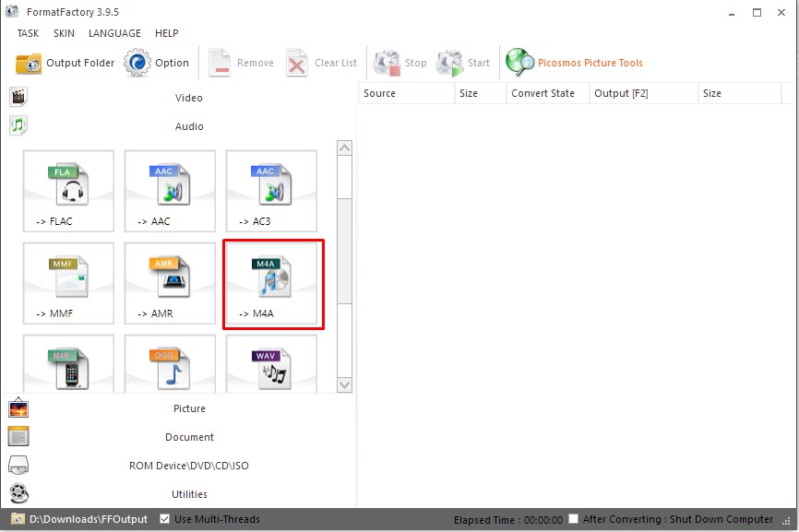
Task: Click the Video category film icon
Action: pyautogui.click(x=18, y=97)
